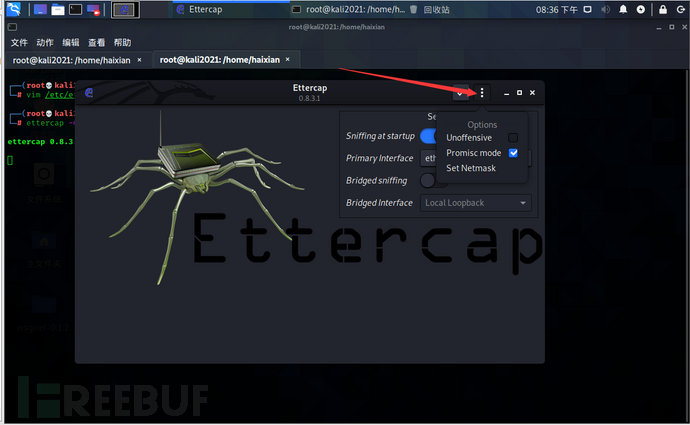This screenshot has height=425, width=690.
Task: Click the log out panel icon
Action: pos(680,9)
